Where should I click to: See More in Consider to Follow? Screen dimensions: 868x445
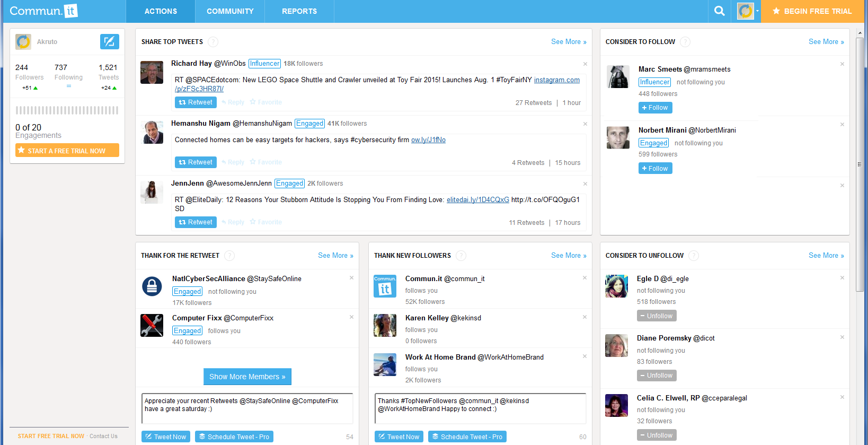click(x=826, y=42)
